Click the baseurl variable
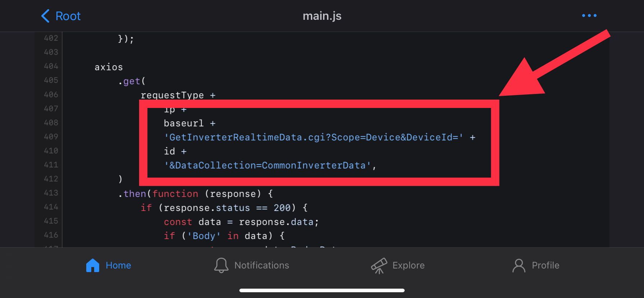Screen dimensions: 644x298 click(184, 123)
